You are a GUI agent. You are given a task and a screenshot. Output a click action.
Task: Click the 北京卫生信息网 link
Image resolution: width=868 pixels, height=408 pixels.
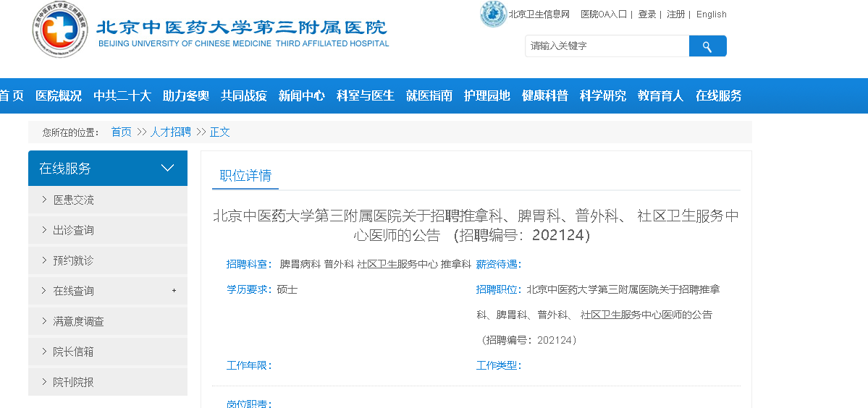[x=539, y=14]
